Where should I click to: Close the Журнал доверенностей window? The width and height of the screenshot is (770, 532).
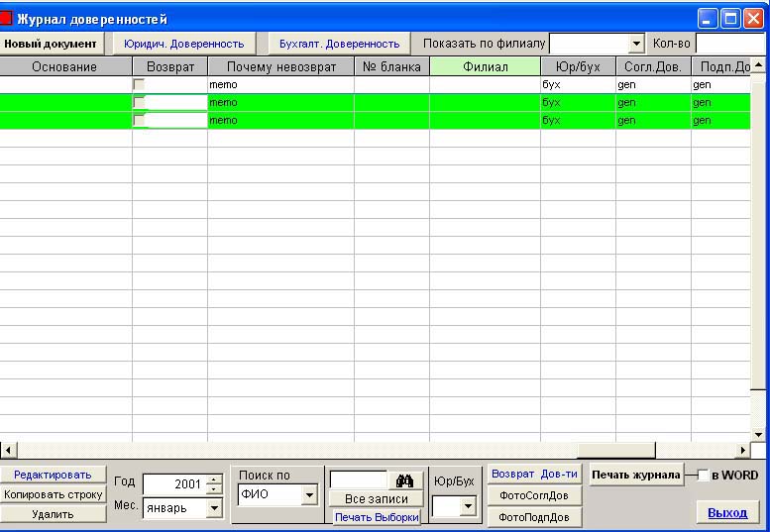[x=753, y=19]
